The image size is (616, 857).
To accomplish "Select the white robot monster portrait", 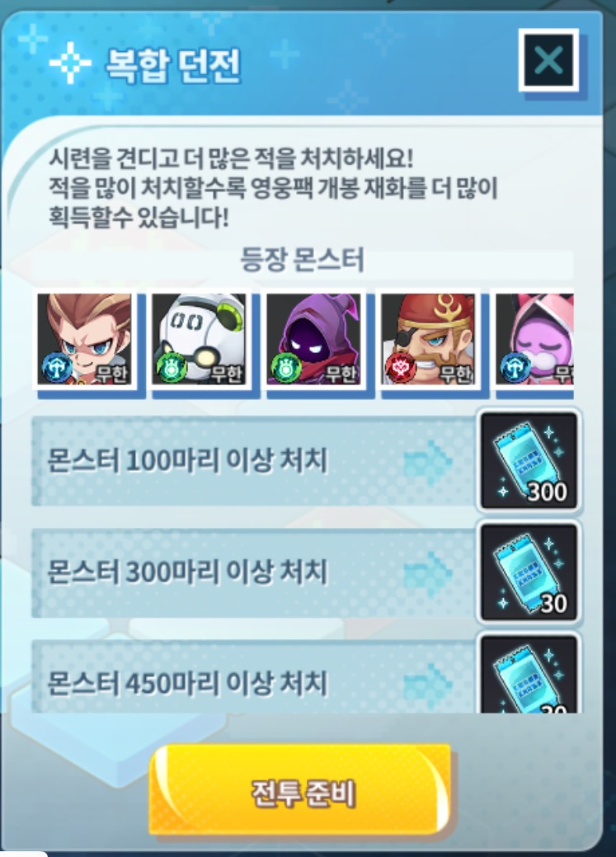I will [200, 339].
